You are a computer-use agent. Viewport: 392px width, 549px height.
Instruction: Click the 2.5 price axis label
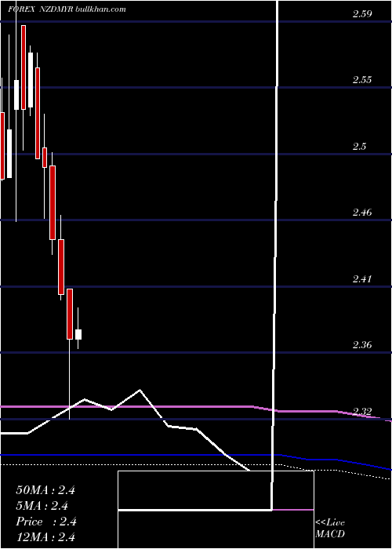(x=359, y=146)
